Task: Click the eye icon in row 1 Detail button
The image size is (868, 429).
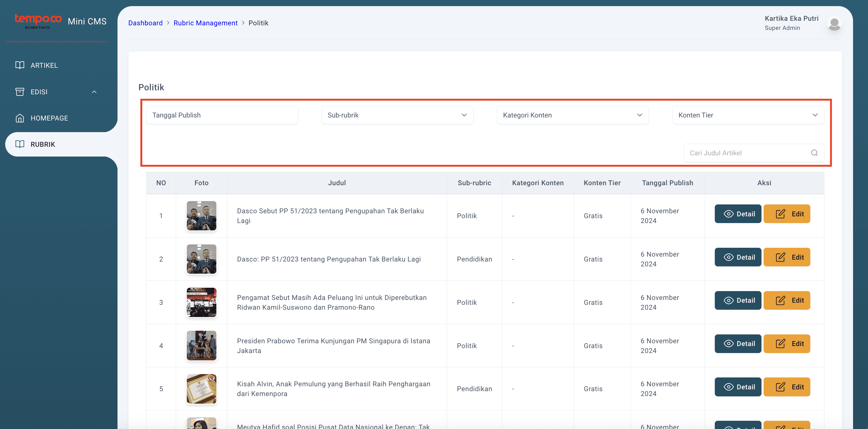Action: click(729, 214)
